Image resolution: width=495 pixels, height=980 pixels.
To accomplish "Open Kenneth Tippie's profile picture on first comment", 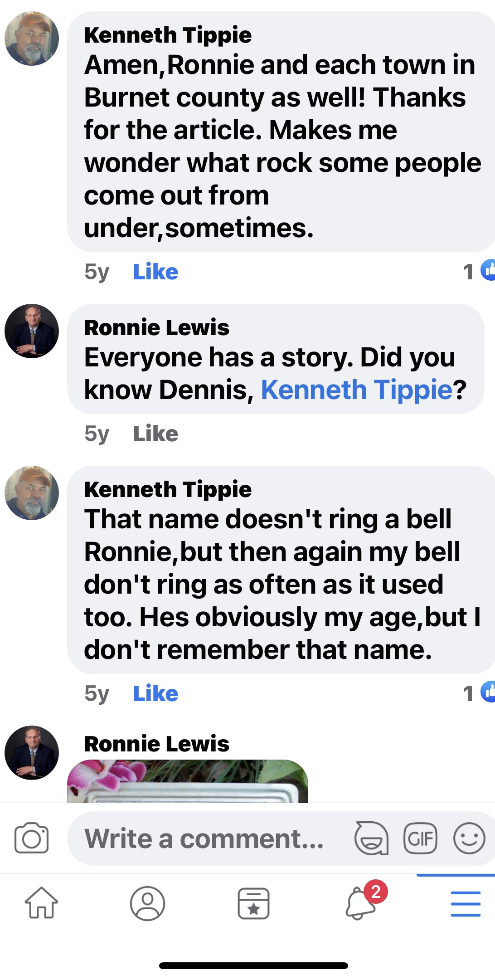I will tap(32, 39).
